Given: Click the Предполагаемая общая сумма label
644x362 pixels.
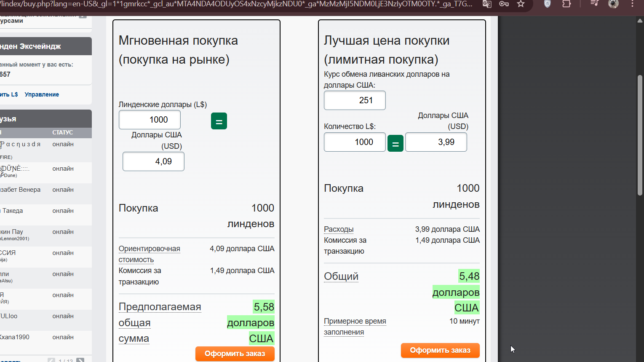Looking at the screenshot, I should (x=160, y=322).
